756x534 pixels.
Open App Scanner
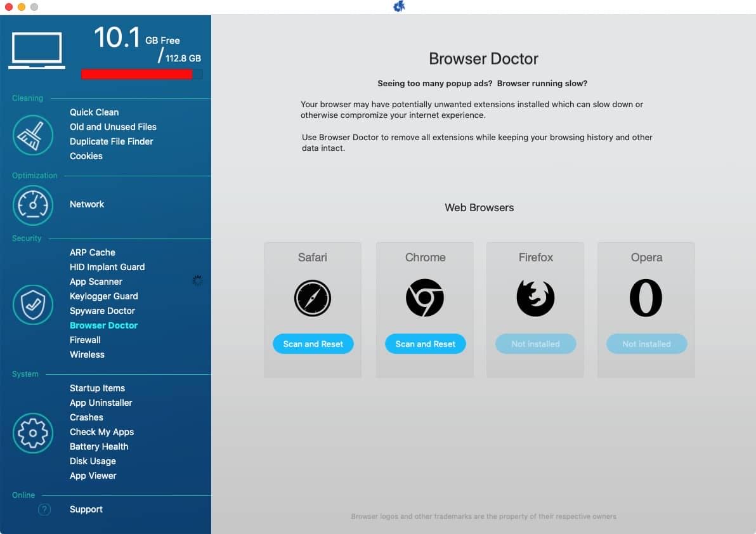coord(96,282)
